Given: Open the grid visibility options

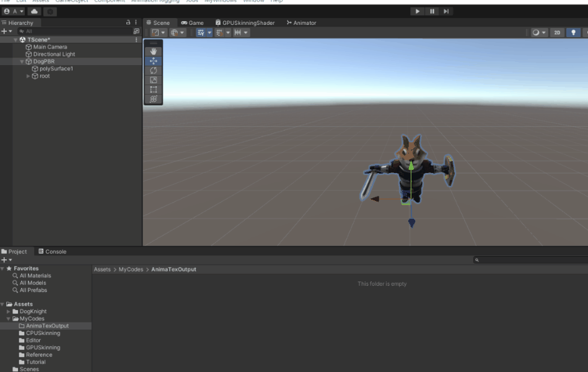Looking at the screenshot, I should (208, 32).
